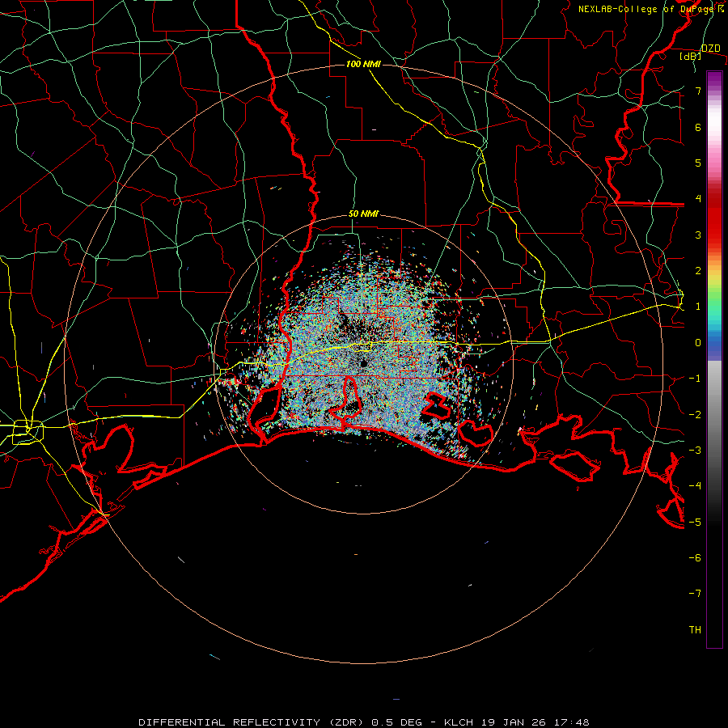Click the -6 dB scale value

695,558
